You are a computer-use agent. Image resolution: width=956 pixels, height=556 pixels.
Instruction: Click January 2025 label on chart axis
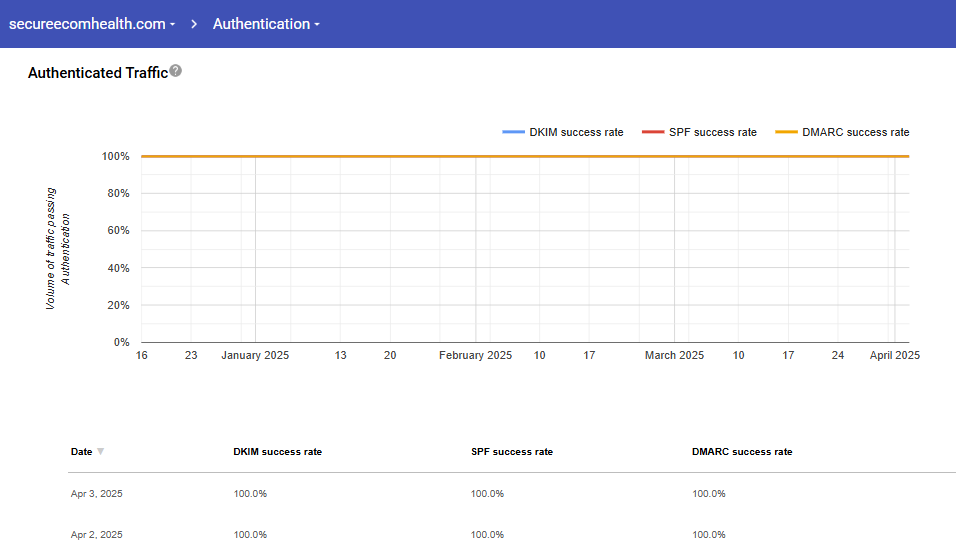point(255,355)
